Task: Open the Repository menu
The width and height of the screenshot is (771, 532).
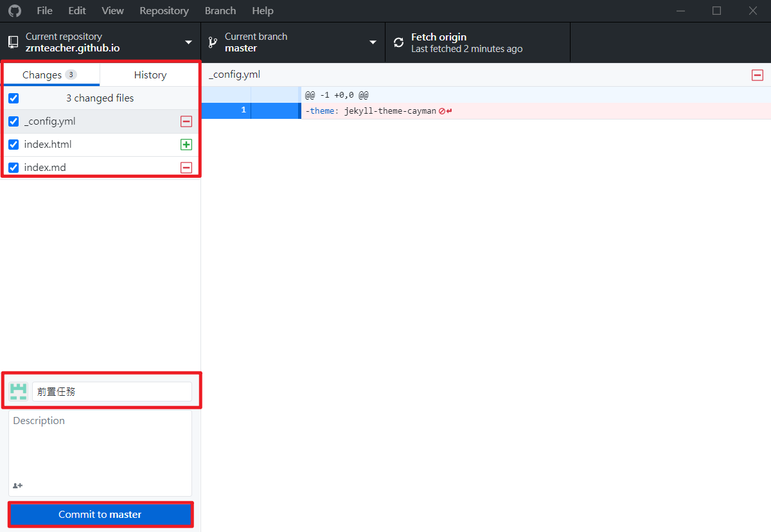Action: click(164, 11)
